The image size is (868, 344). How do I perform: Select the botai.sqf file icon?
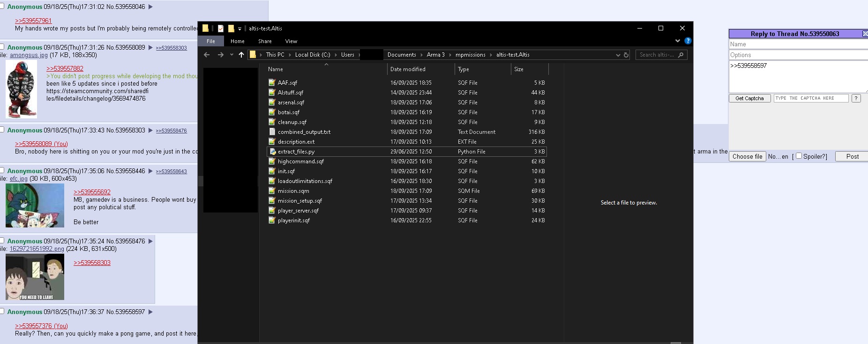[x=272, y=112]
